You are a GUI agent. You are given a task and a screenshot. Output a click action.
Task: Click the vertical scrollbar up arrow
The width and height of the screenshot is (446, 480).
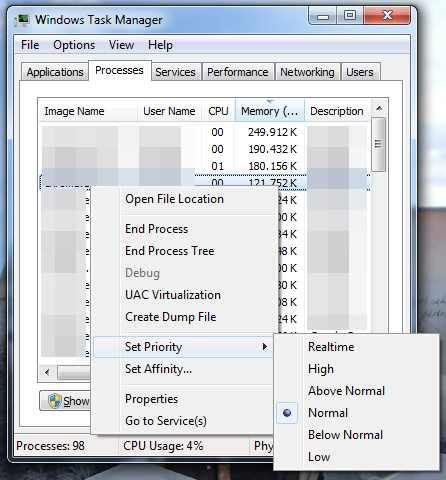click(379, 108)
